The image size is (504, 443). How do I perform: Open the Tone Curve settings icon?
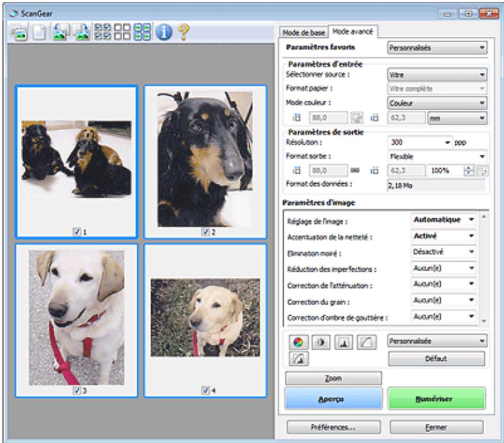click(366, 342)
